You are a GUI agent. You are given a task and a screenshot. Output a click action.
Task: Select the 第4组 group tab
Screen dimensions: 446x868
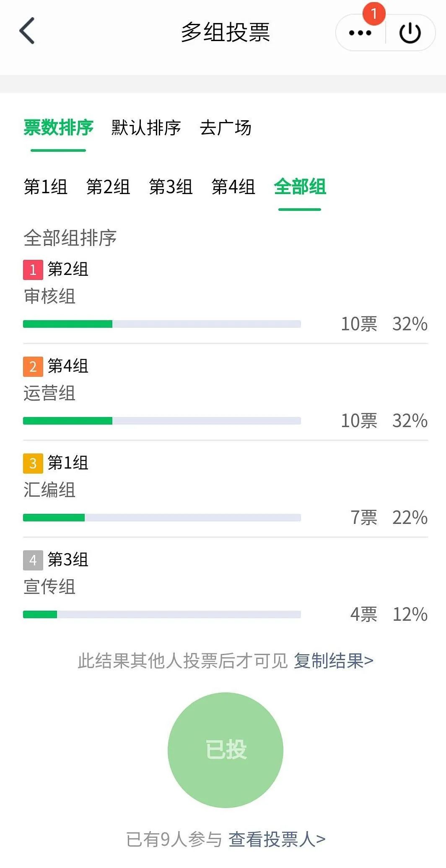(233, 187)
